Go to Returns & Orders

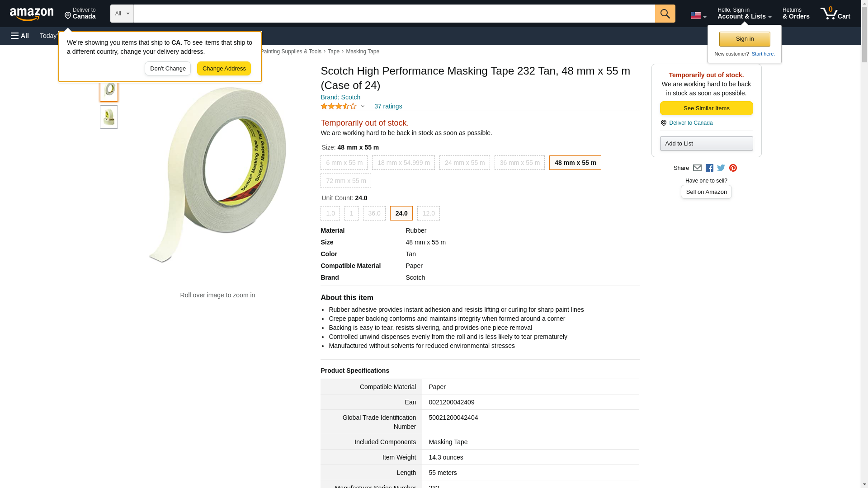796,14
